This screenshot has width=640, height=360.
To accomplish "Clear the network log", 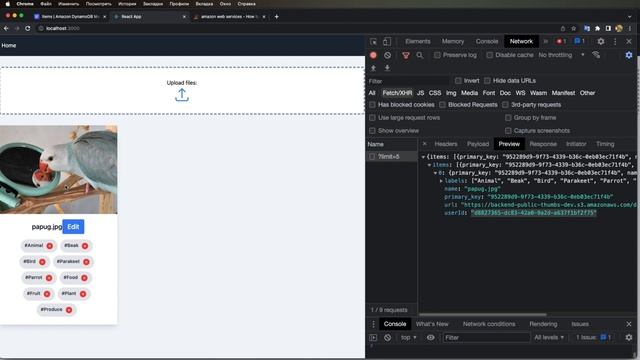I will pyautogui.click(x=387, y=55).
